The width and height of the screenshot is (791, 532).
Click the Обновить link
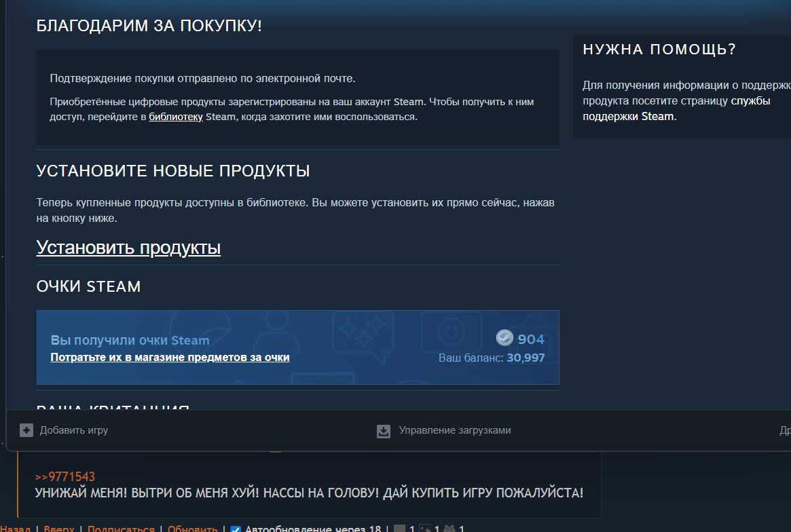tap(192, 529)
